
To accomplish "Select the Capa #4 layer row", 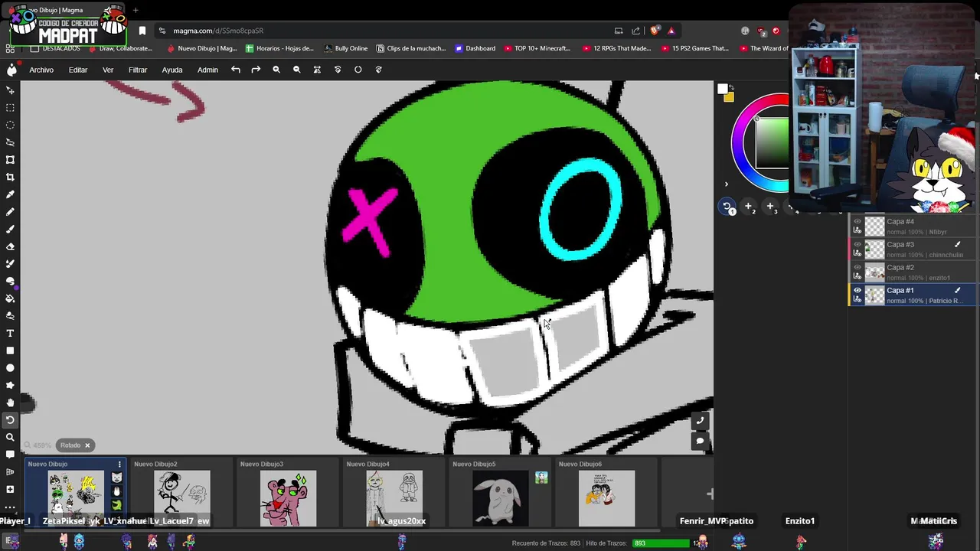I will 913,226.
